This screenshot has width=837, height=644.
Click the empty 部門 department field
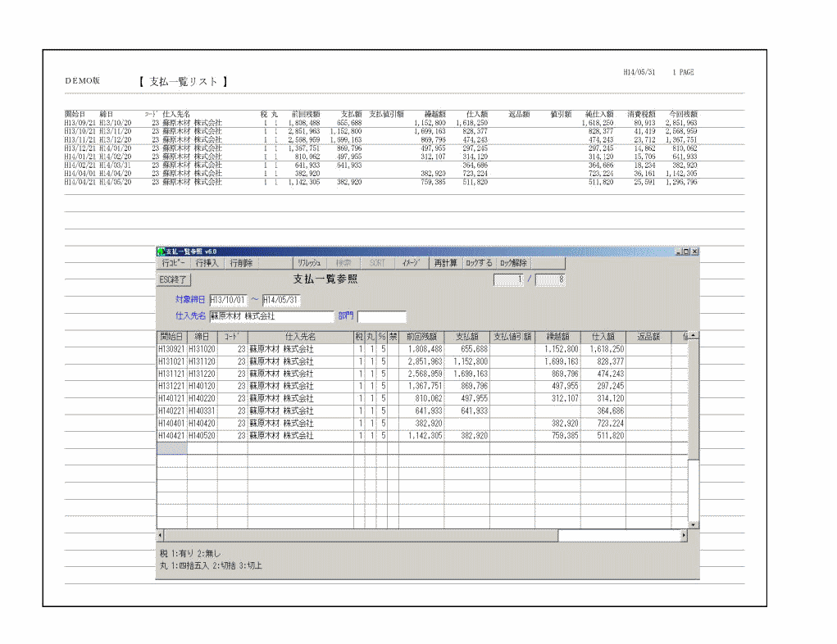point(382,316)
